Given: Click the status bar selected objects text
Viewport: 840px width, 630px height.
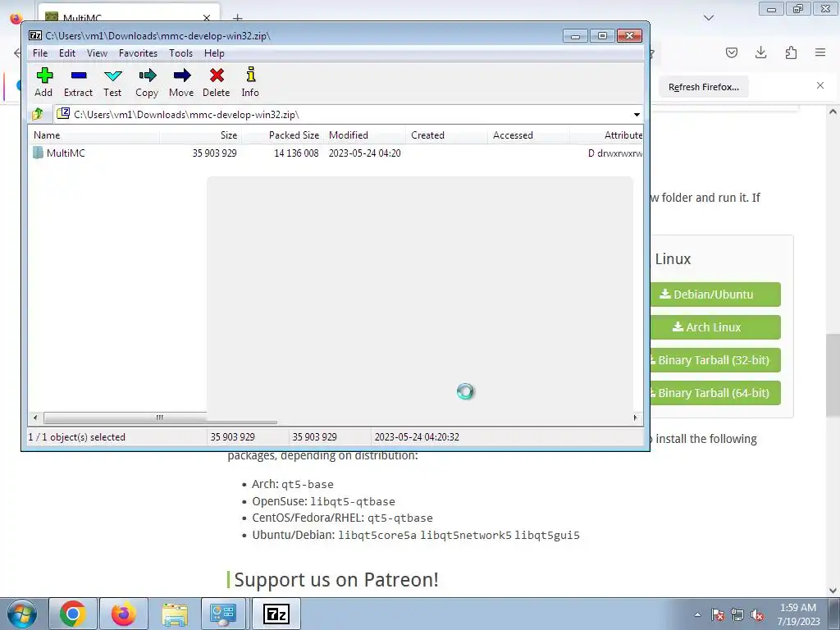Looking at the screenshot, I should 76,437.
